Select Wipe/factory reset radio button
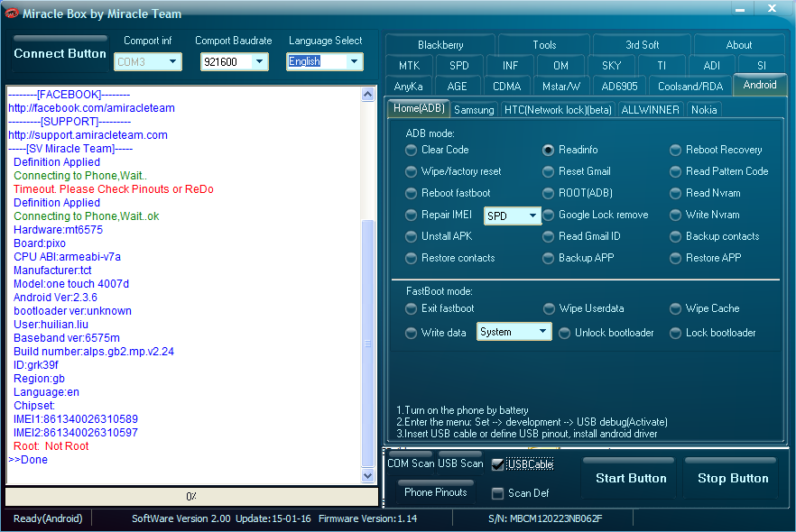The height and width of the screenshot is (532, 796). point(411,172)
